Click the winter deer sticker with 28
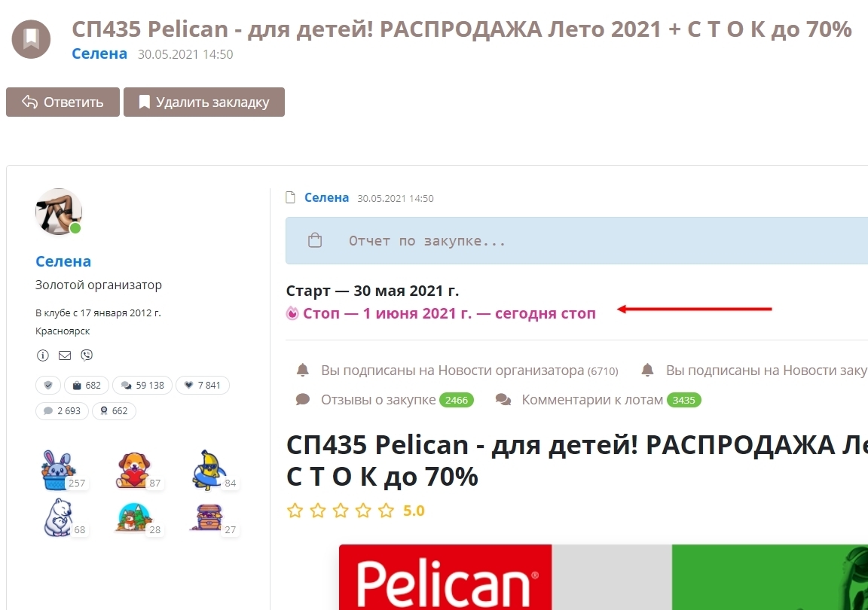 click(x=133, y=517)
